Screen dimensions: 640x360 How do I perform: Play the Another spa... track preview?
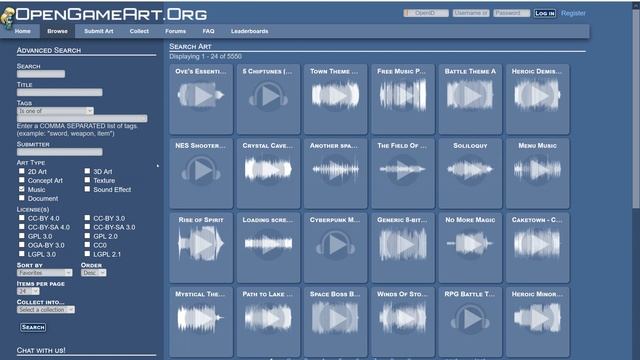coord(336,170)
